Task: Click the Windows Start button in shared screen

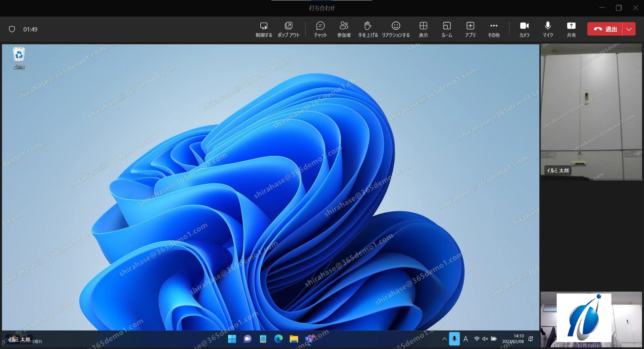Action: pyautogui.click(x=232, y=339)
